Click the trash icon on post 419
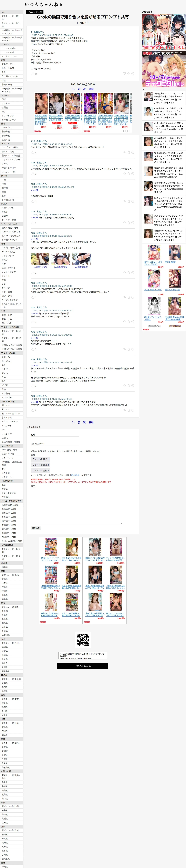 129,152
